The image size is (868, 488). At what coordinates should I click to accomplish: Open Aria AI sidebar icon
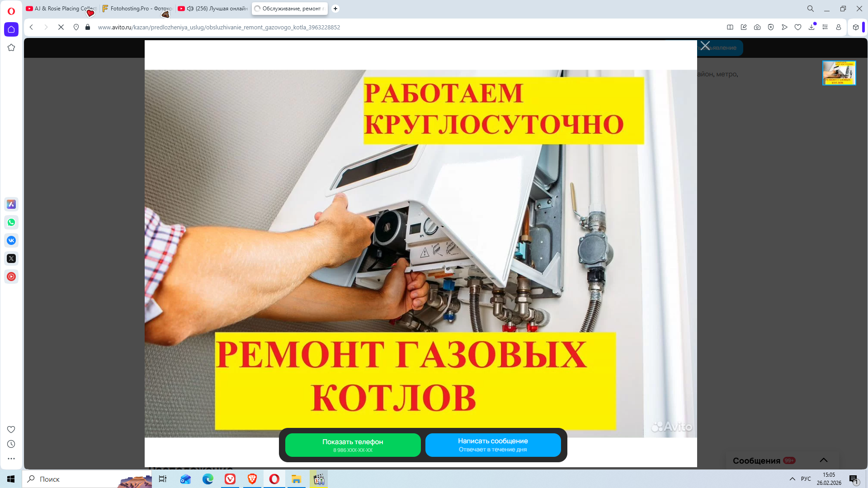click(11, 204)
